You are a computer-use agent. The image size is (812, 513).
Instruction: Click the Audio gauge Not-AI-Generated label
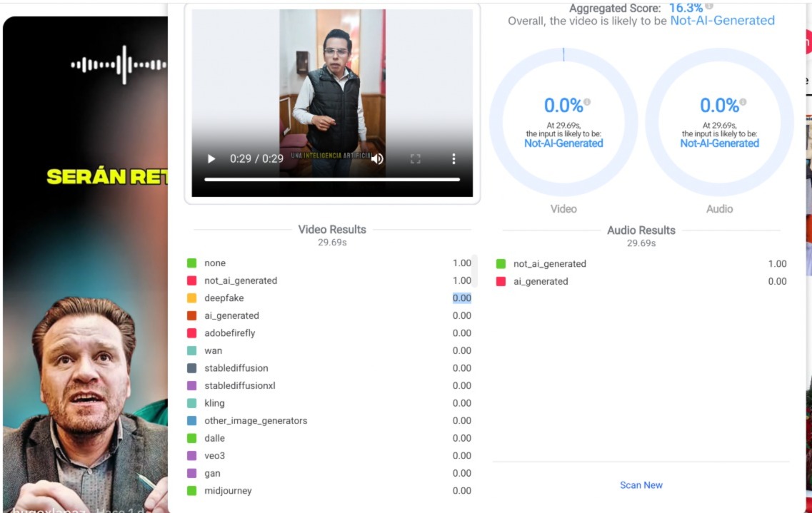(719, 143)
